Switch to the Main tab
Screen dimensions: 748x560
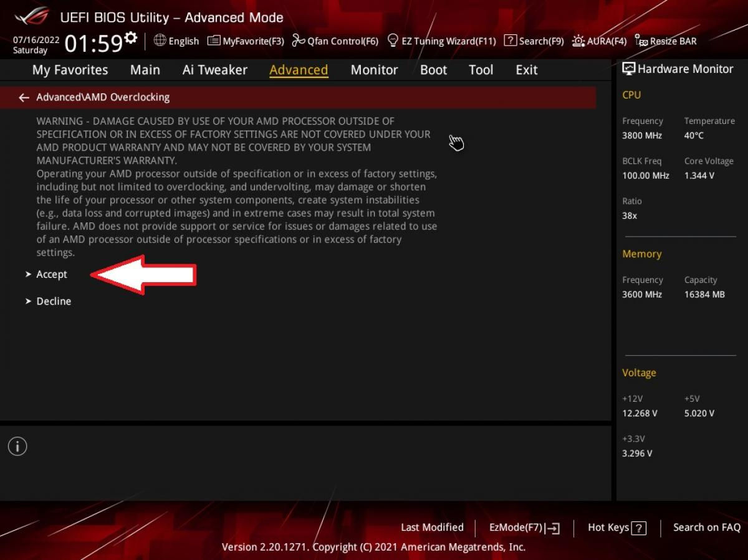[145, 70]
